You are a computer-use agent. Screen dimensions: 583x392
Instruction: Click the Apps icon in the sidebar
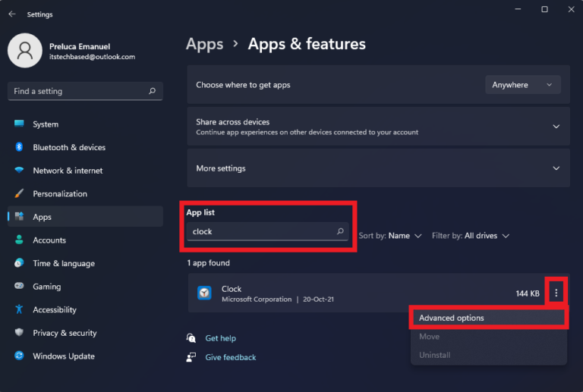coord(19,216)
